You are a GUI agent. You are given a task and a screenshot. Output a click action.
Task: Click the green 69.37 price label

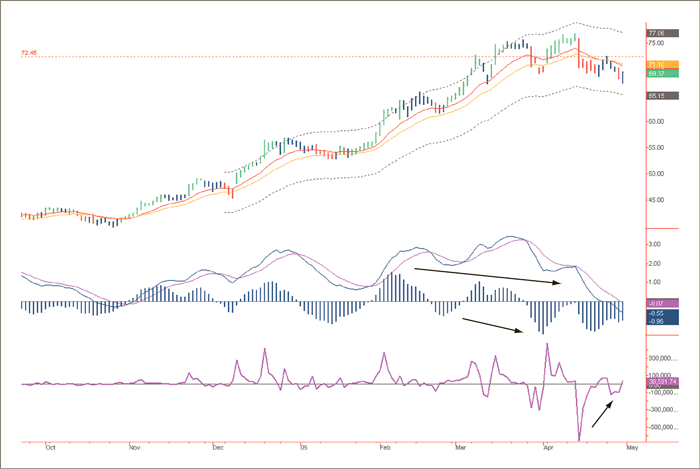(x=661, y=74)
